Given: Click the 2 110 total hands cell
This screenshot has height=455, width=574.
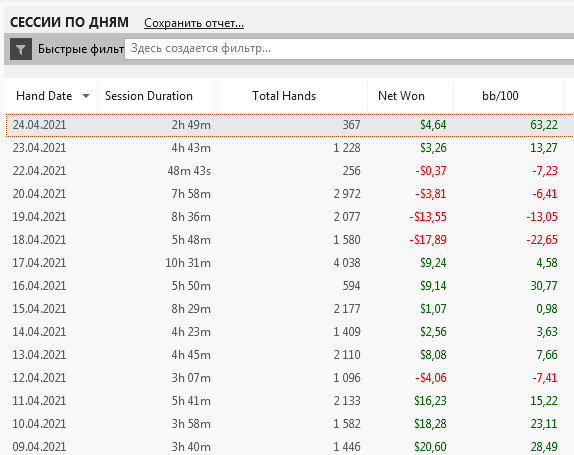Looking at the screenshot, I should click(x=347, y=355).
